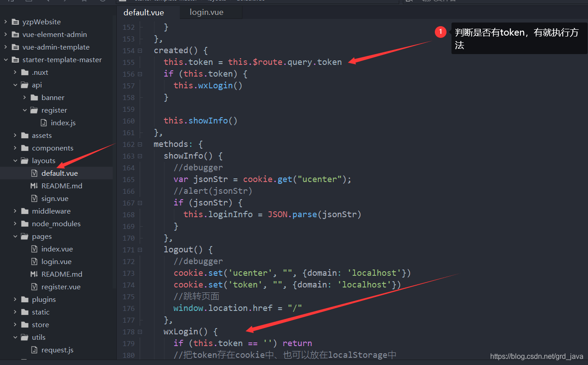The width and height of the screenshot is (588, 365).
Task: Expand the yzpWebsite project chevron
Action: [5, 22]
